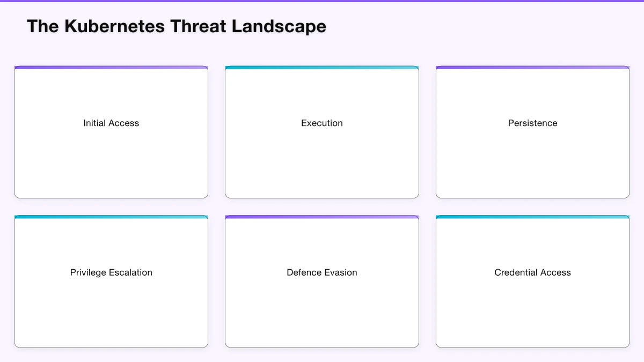
Task: Click the word 'Escalation' in the card label
Action: tap(131, 272)
